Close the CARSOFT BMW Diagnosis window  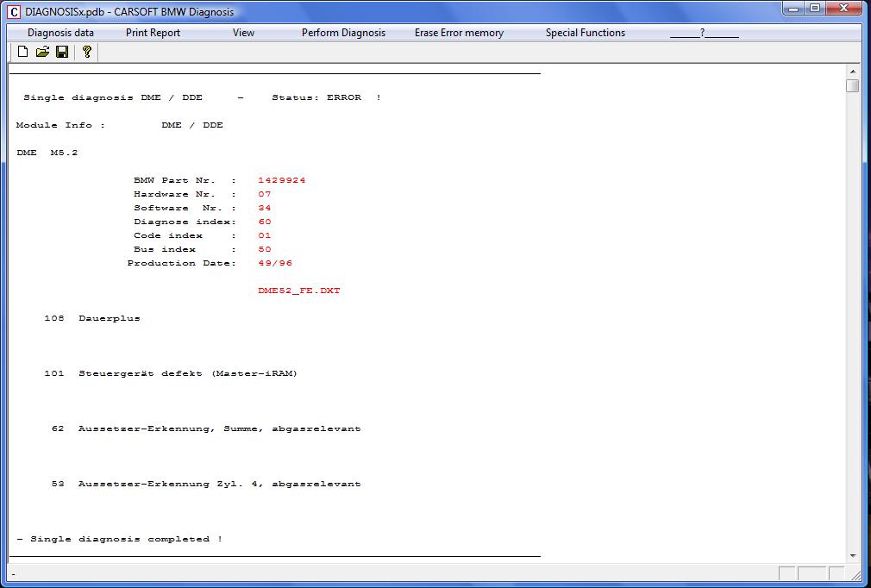pyautogui.click(x=844, y=9)
